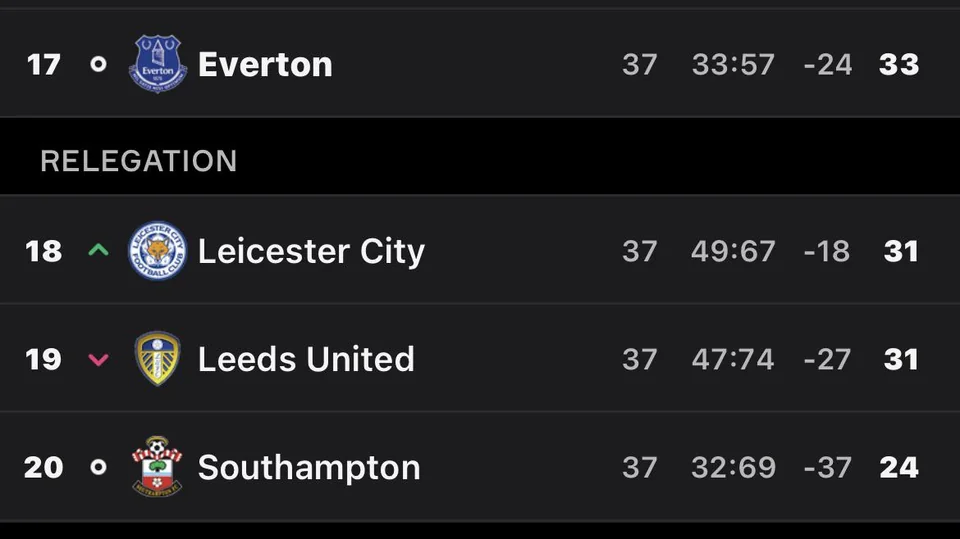
Task: Select Southampton team name
Action: tap(309, 469)
